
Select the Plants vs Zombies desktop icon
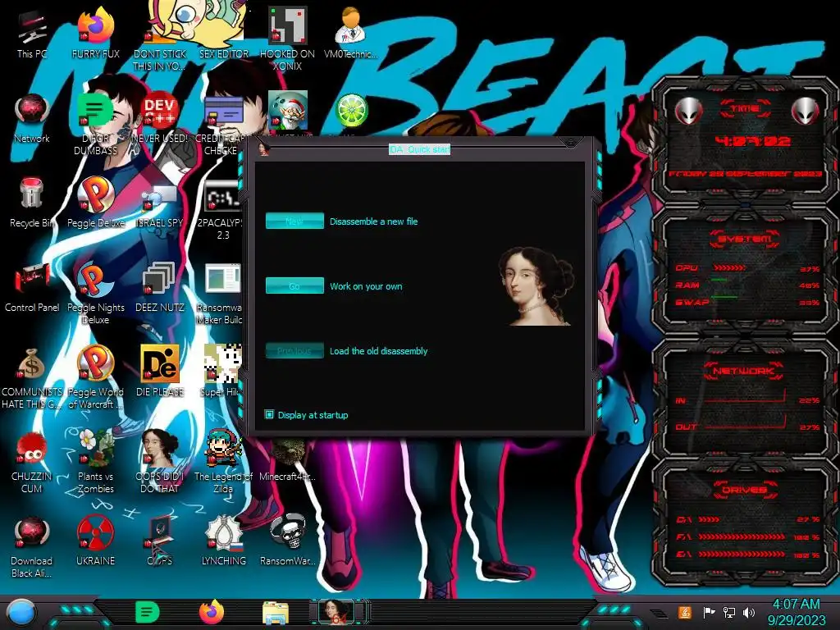pyautogui.click(x=95, y=461)
